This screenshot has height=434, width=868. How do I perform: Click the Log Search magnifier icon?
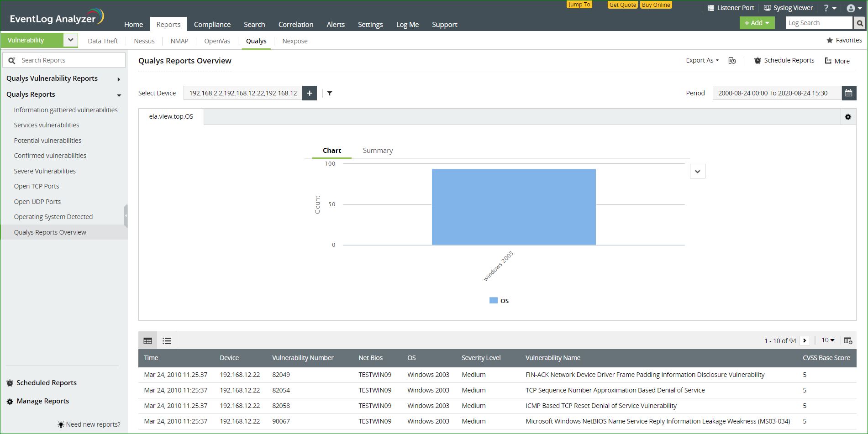click(859, 23)
